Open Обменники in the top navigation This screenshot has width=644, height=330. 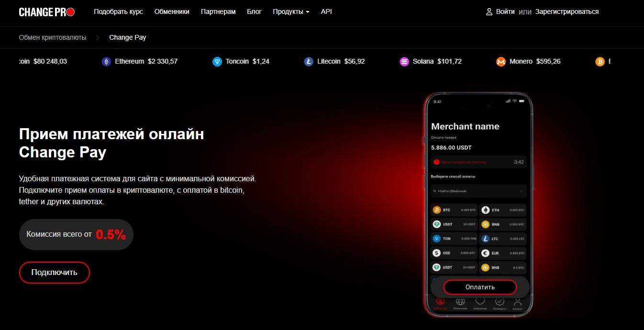point(172,11)
